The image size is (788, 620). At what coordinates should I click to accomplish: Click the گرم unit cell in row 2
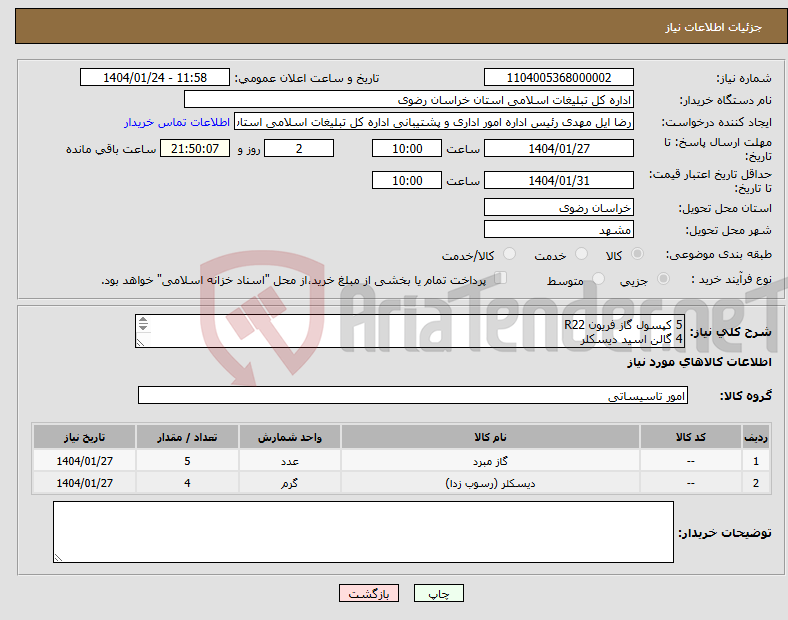(x=289, y=482)
